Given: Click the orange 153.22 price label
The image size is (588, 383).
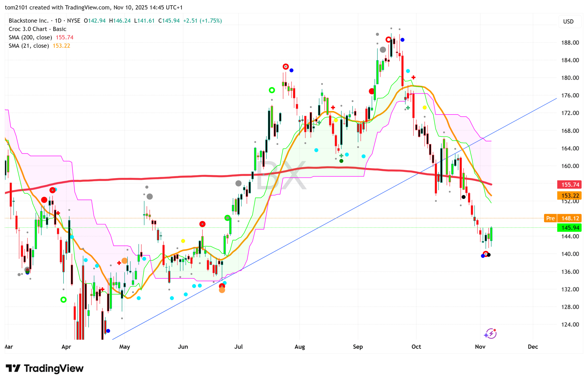Looking at the screenshot, I should pyautogui.click(x=569, y=196).
